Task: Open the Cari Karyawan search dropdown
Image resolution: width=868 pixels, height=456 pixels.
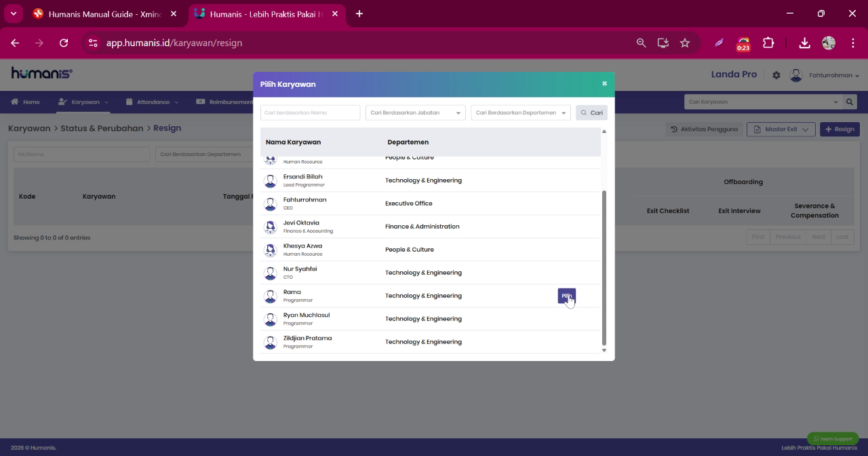Action: [x=763, y=102]
